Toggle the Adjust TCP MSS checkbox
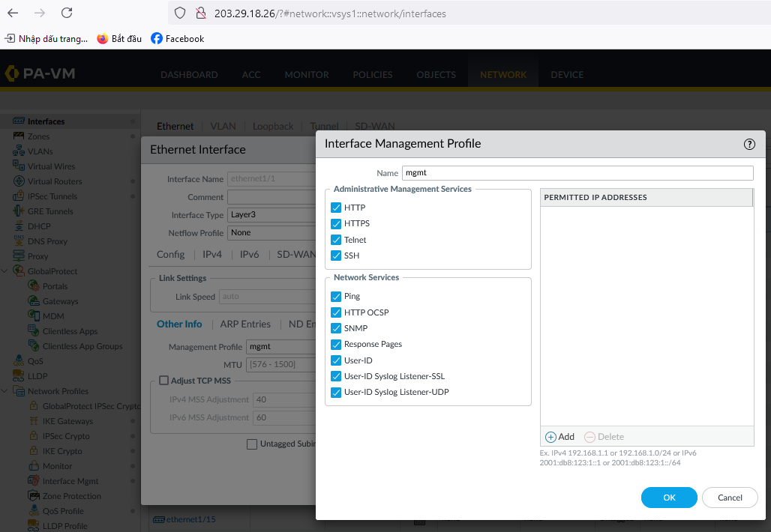Screen dimensions: 771x532 [164, 381]
